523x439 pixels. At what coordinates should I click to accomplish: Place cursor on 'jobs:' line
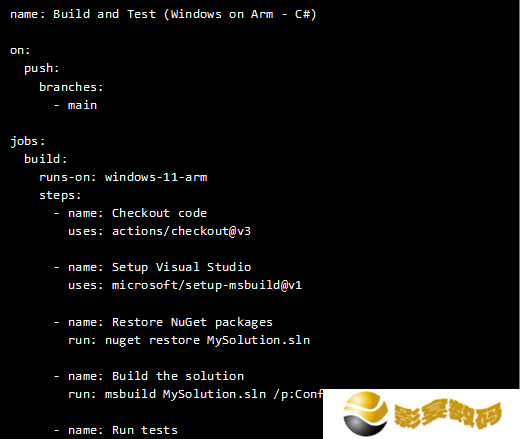point(28,141)
